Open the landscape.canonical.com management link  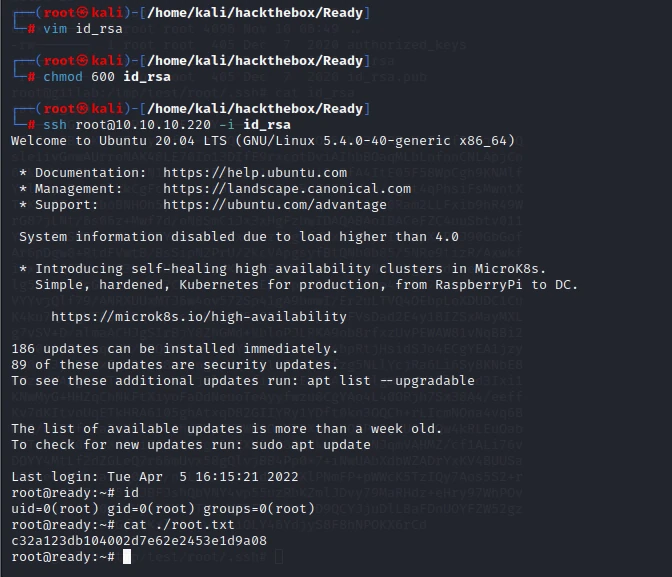pos(287,189)
